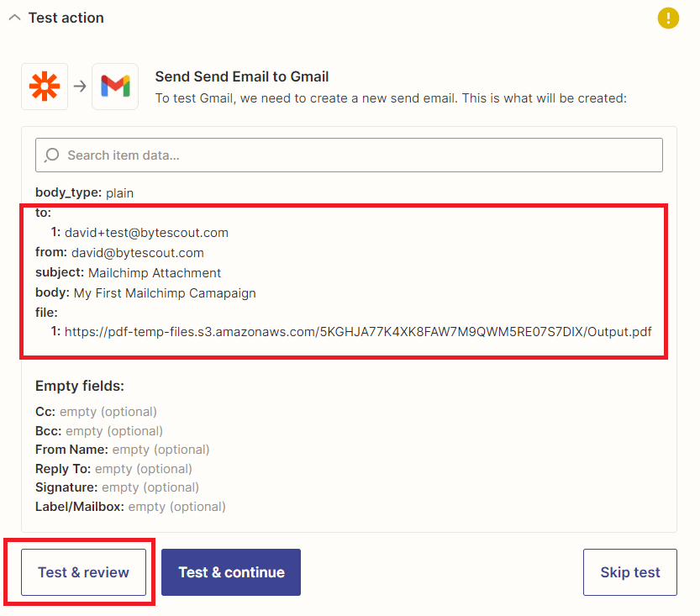Click the Send Send Email to Gmail heading
This screenshot has height=616, width=700.
[x=242, y=77]
